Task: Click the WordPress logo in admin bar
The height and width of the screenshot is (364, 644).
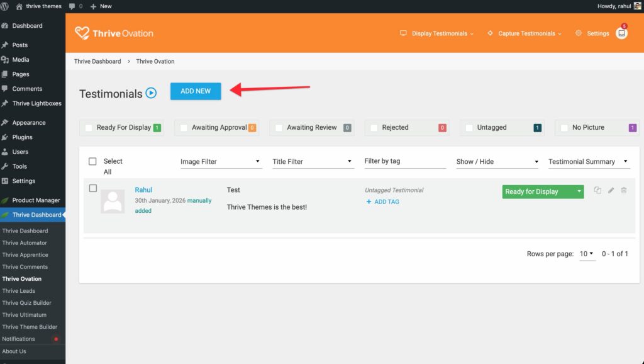Action: (x=6, y=6)
